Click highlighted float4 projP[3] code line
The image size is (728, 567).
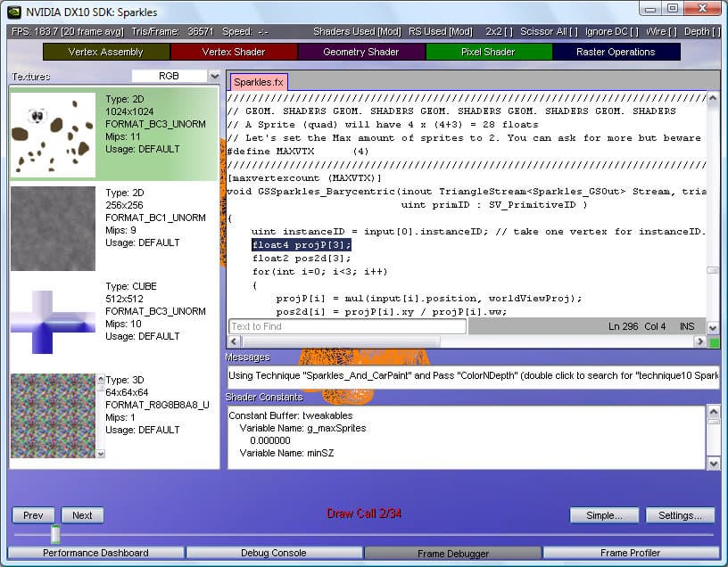point(302,244)
